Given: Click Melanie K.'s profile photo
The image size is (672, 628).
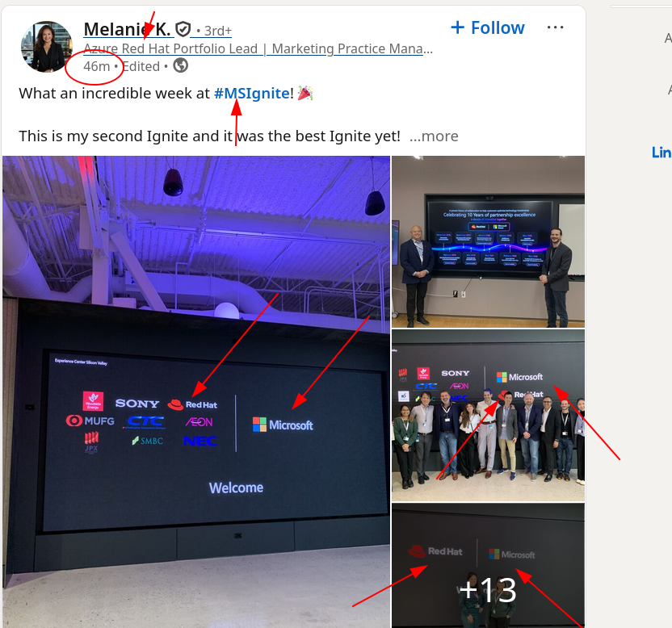Looking at the screenshot, I should coord(46,47).
